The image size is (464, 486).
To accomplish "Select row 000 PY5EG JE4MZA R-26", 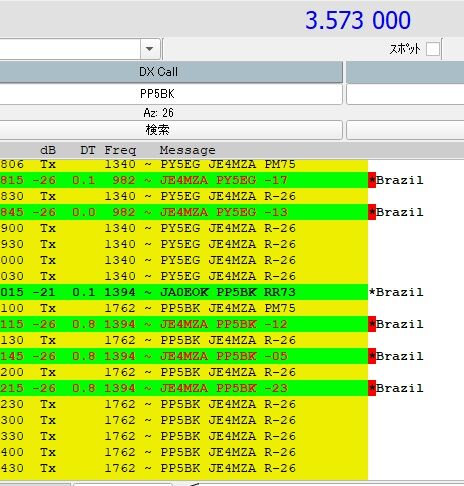I will [184, 260].
